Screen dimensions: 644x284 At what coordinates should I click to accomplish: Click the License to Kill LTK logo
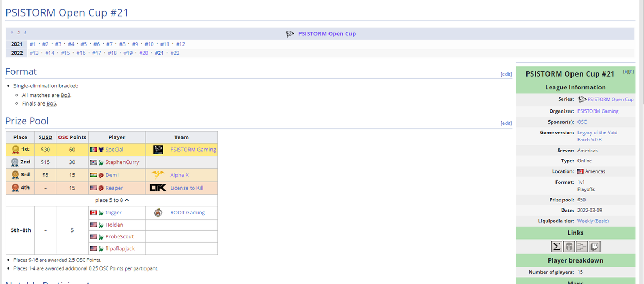click(x=158, y=188)
